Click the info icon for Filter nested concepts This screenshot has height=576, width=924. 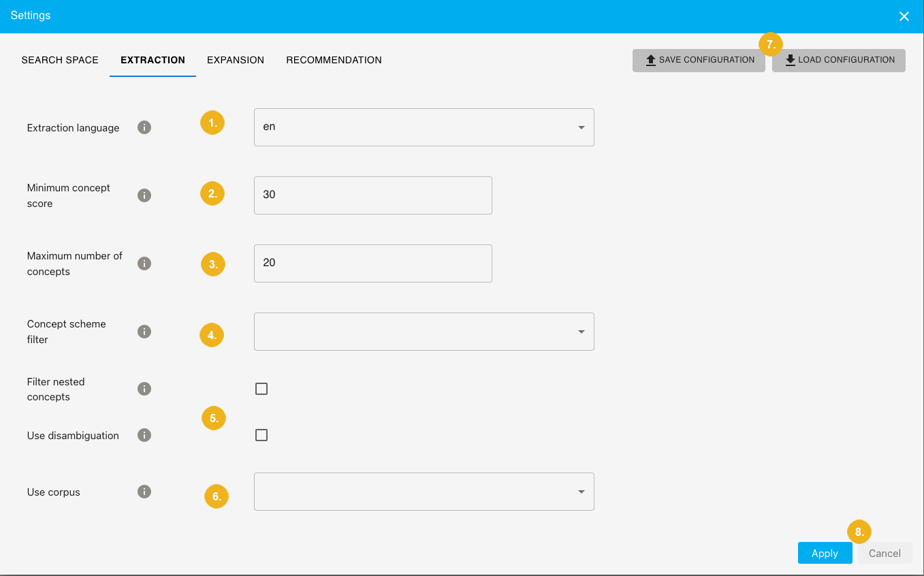point(144,388)
